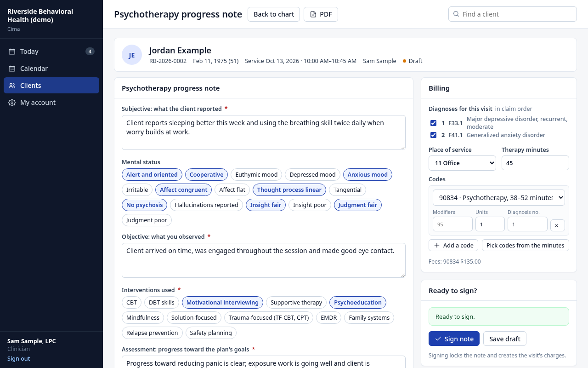Toggle the Euthymic mood chip

256,175
